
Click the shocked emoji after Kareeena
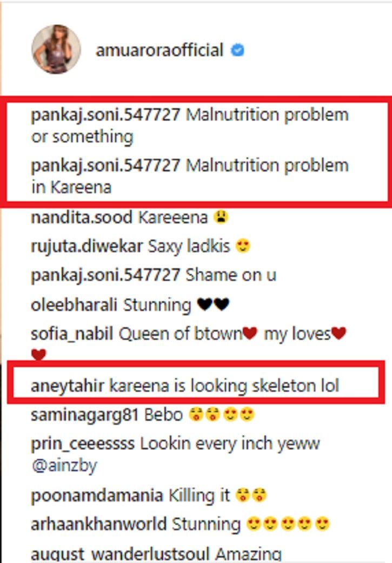click(221, 217)
